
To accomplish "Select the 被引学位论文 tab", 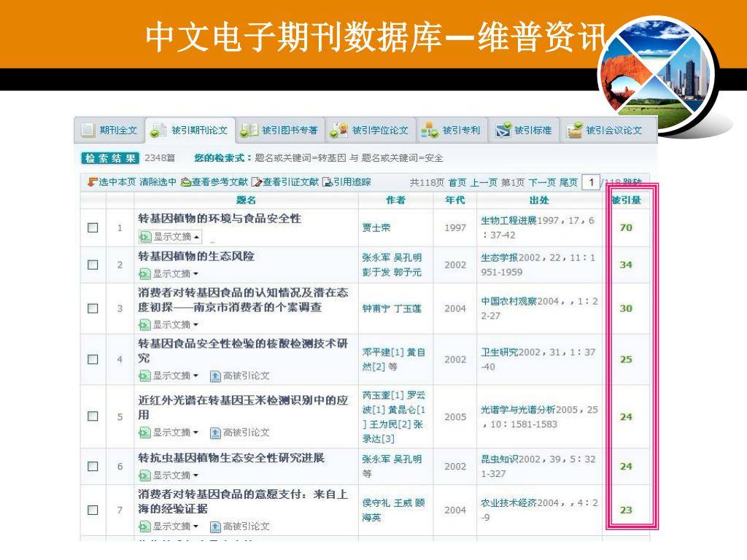I will tap(370, 130).
